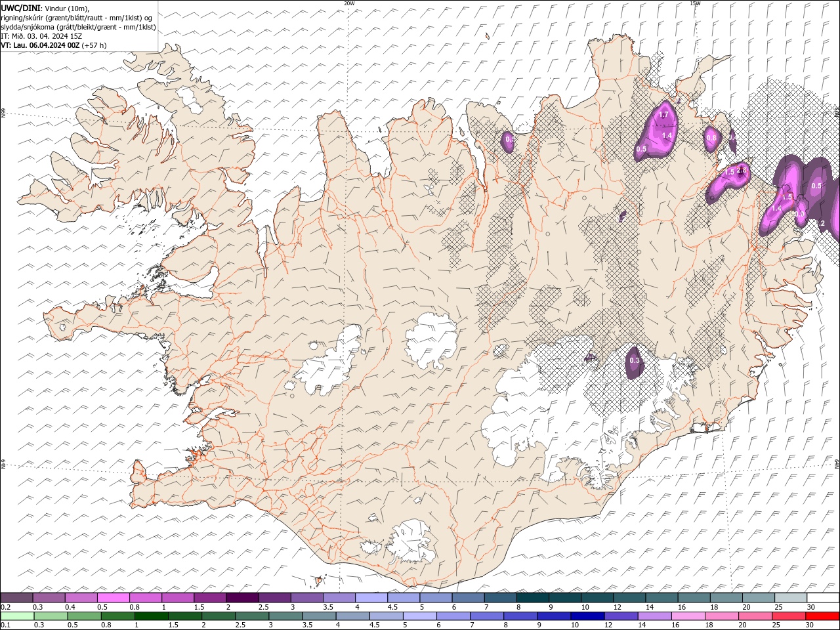Select the pale green rain swatch starting at 0.1
This screenshot has width=840, height=630.
coord(18,616)
